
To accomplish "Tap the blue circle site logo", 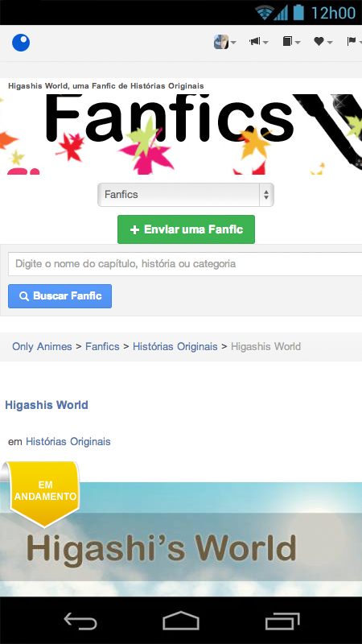I will pos(21,43).
